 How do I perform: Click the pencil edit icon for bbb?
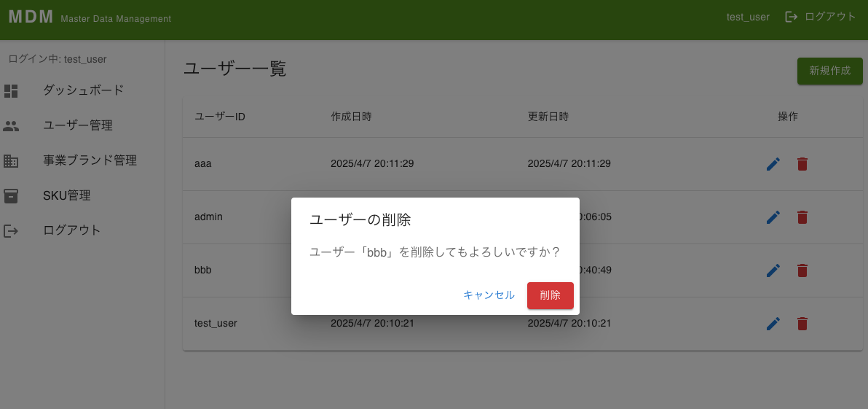click(773, 270)
